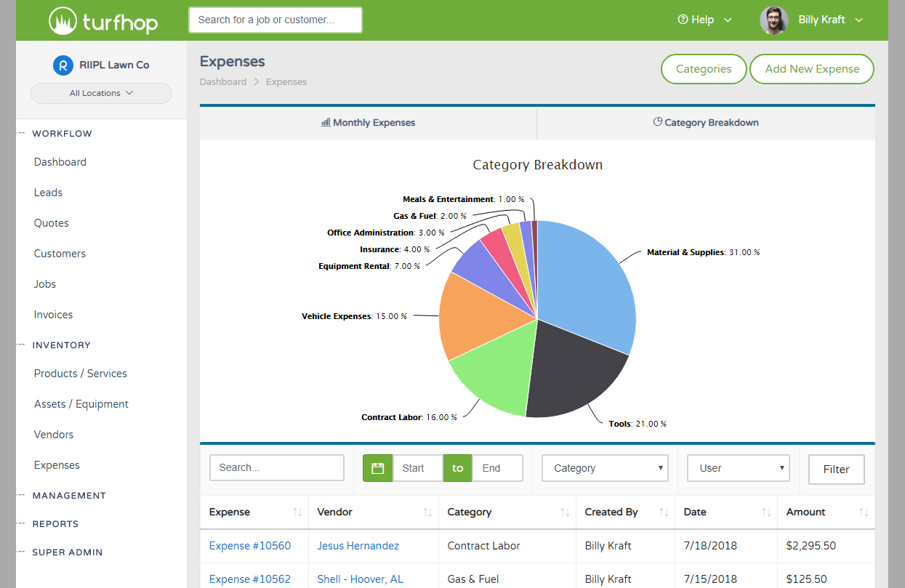905x588 pixels.
Task: Click Billy Kraft's profile avatar
Action: click(774, 20)
